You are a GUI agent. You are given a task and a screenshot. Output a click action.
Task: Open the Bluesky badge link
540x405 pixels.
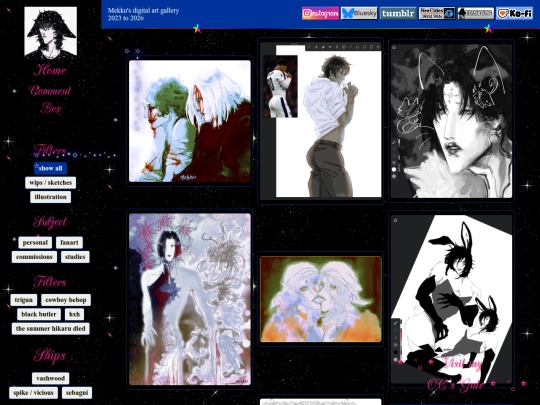(359, 13)
